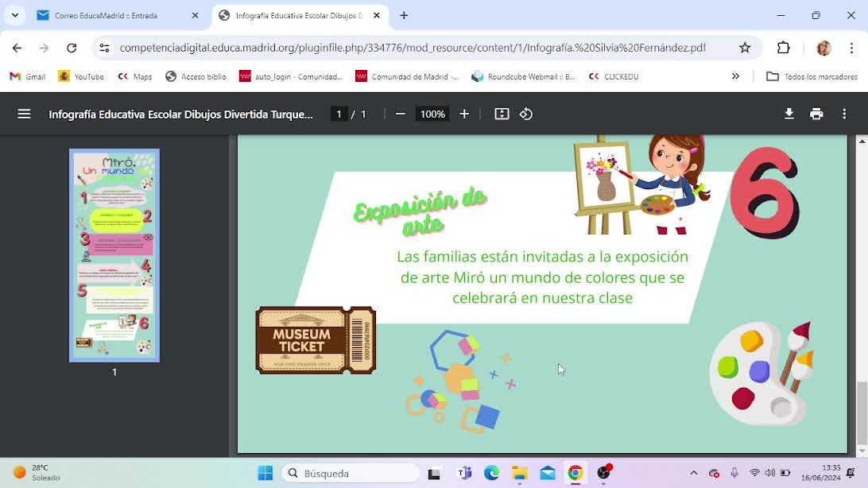This screenshot has width=868, height=488.
Task: Open a new browser tab
Action: click(x=404, y=15)
